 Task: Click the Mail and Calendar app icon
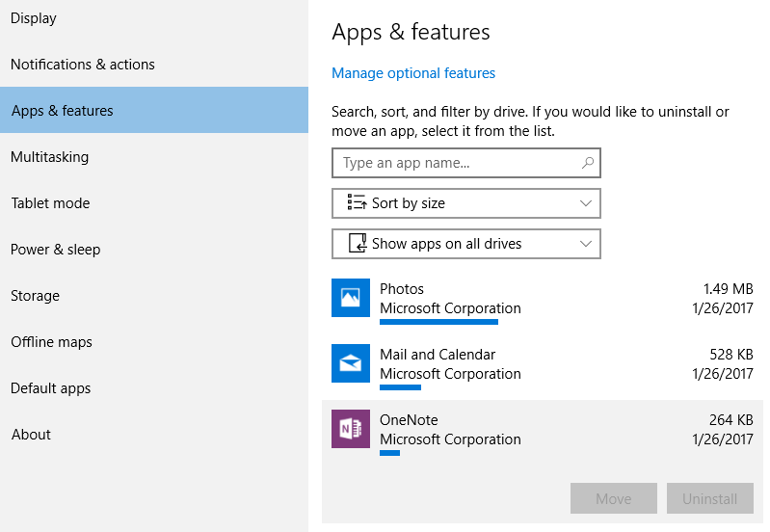click(351, 363)
